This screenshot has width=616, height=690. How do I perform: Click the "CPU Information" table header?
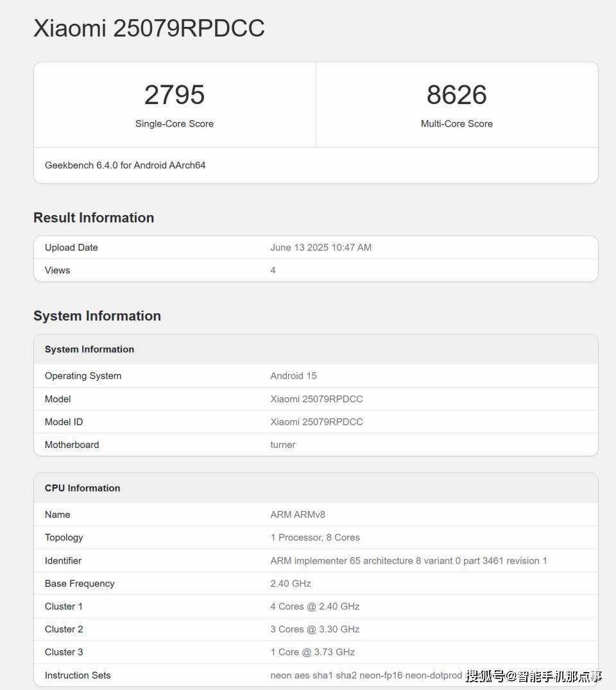point(316,488)
